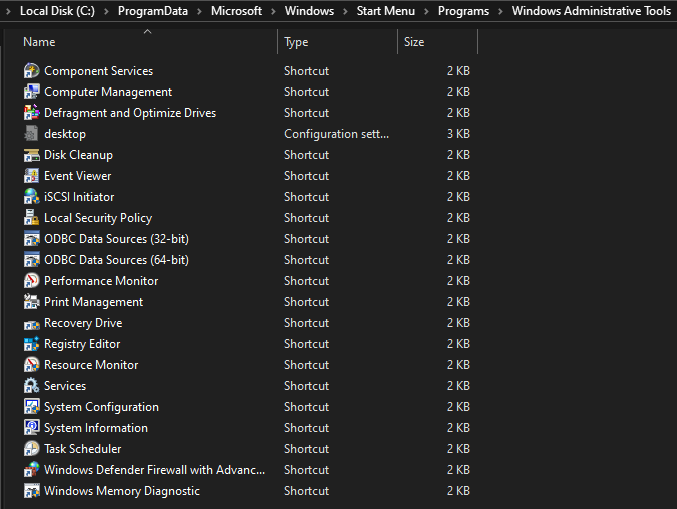Click the Event Viewer file name

[78, 176]
